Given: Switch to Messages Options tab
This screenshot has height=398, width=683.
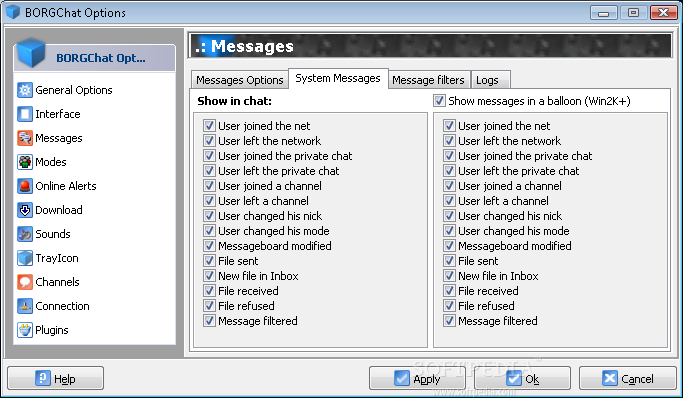Looking at the screenshot, I should (240, 80).
